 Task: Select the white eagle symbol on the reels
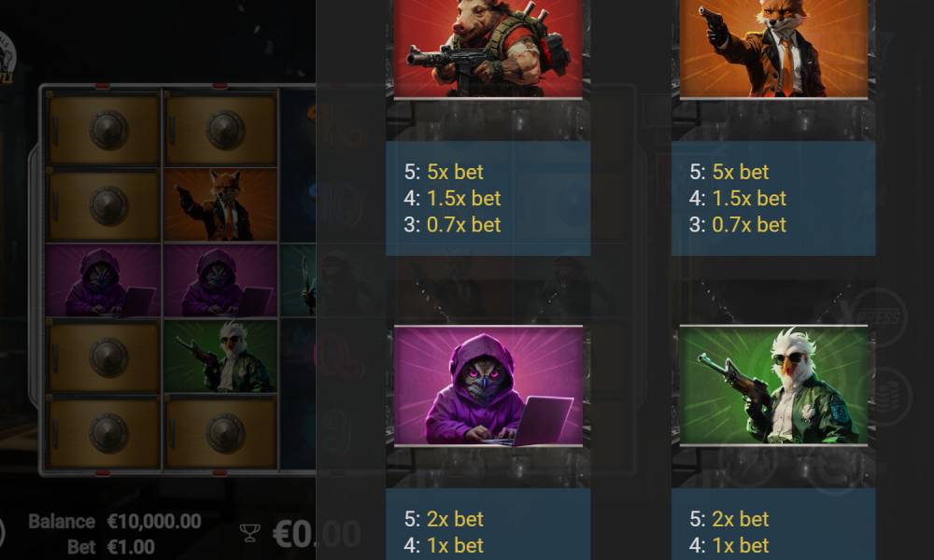220,356
